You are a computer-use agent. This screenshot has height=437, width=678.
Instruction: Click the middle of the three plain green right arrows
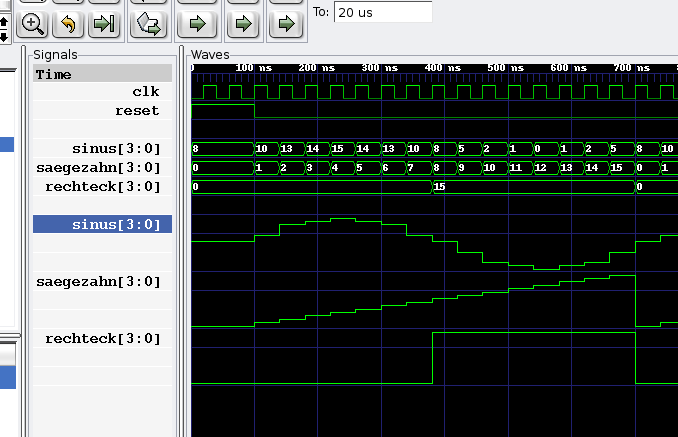point(243,24)
